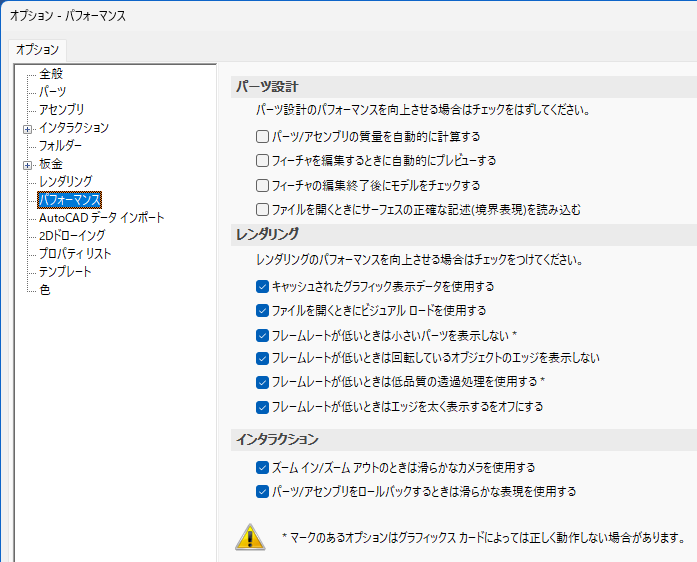Viewport: 697px width, 562px height.
Task: Select 全般 in the options tree
Action: [51, 74]
